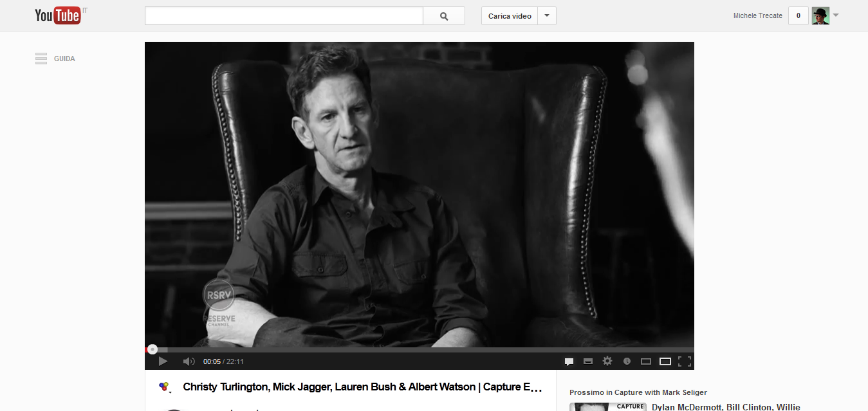Image resolution: width=868 pixels, height=411 pixels.
Task: Switch to the small player size
Action: point(646,361)
